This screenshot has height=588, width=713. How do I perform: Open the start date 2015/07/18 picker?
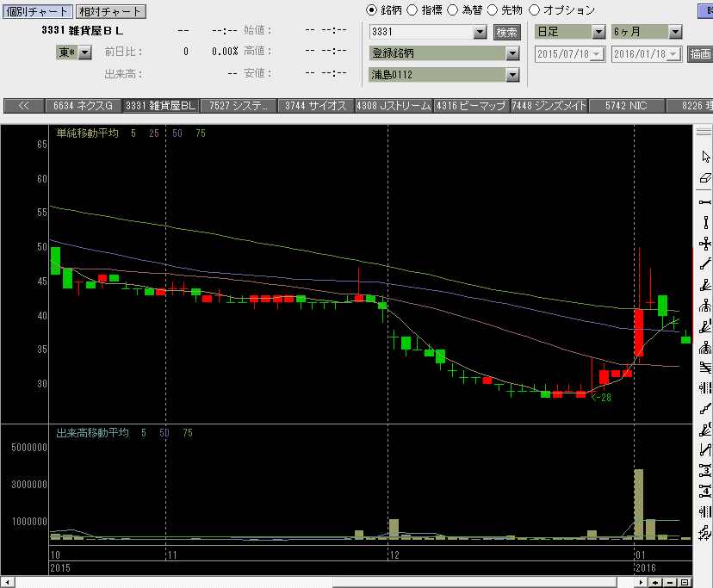click(x=598, y=54)
